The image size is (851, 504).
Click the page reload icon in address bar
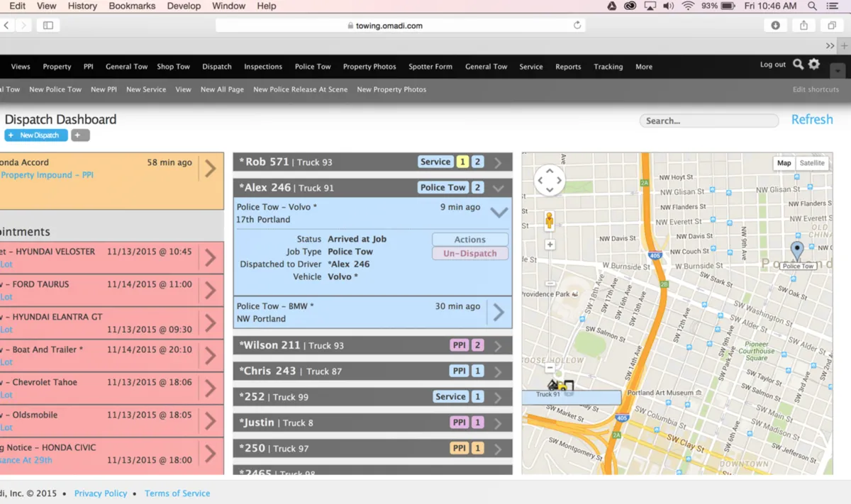577,26
